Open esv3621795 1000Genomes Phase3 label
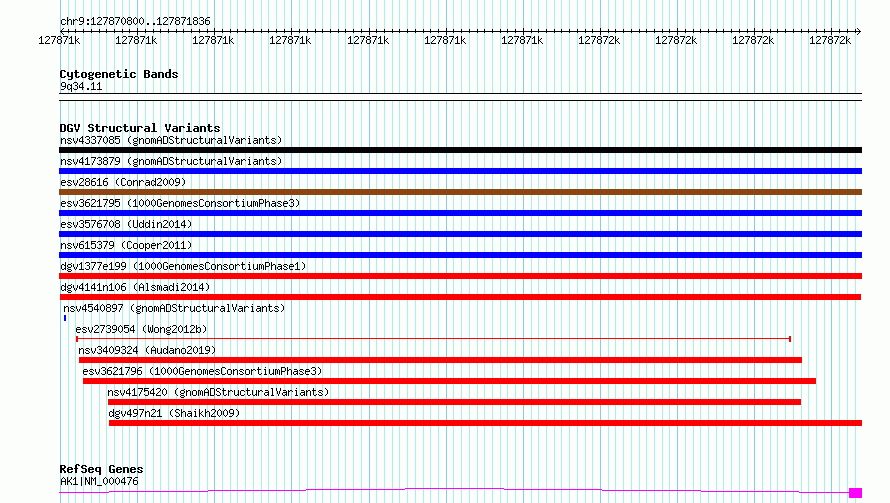The image size is (890, 503). pyautogui.click(x=180, y=203)
